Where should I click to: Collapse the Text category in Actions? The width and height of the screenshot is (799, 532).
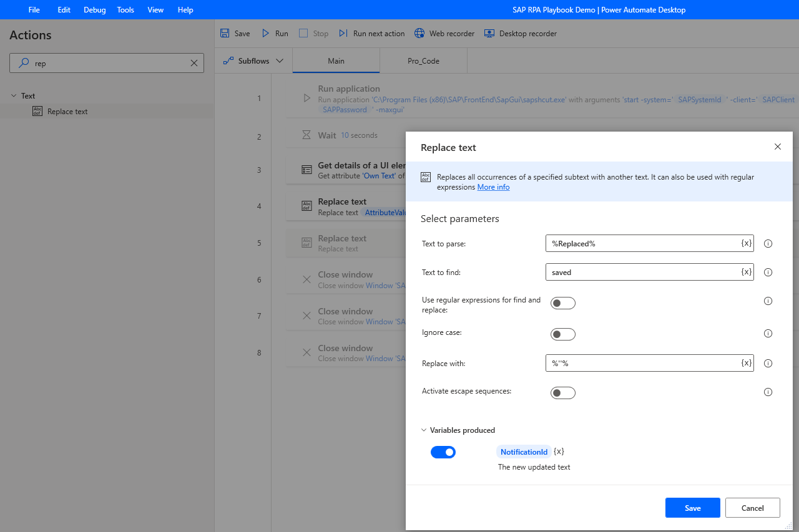(15, 95)
